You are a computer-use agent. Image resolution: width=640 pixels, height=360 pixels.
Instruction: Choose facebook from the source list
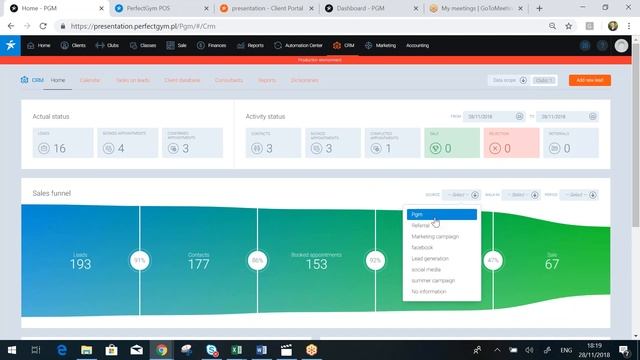coord(442,247)
